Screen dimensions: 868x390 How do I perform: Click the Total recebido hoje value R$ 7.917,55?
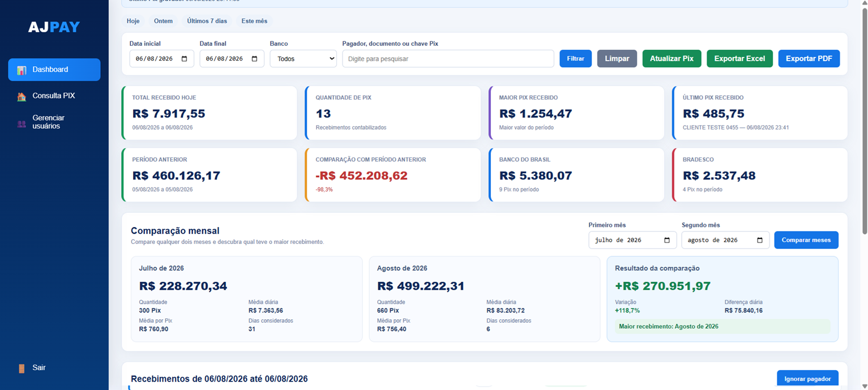[x=169, y=114]
